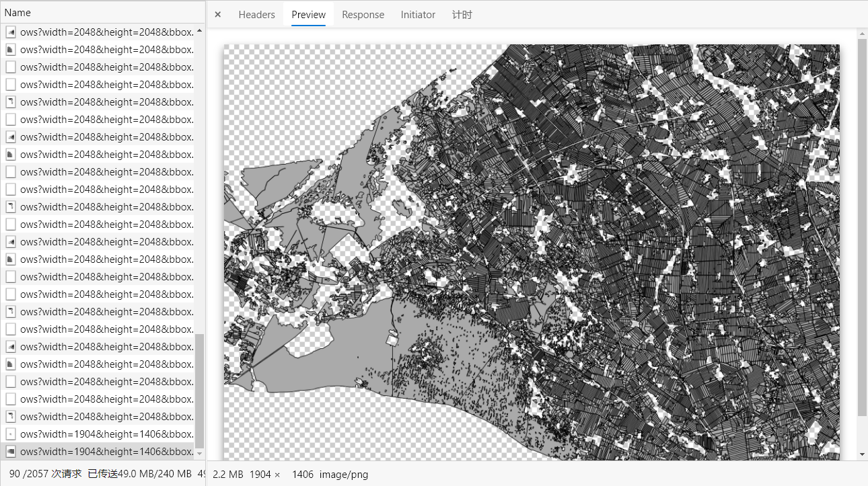868x486 pixels.
Task: Click the scroll-up arrow above the request list scrollbar
Action: pos(199,31)
